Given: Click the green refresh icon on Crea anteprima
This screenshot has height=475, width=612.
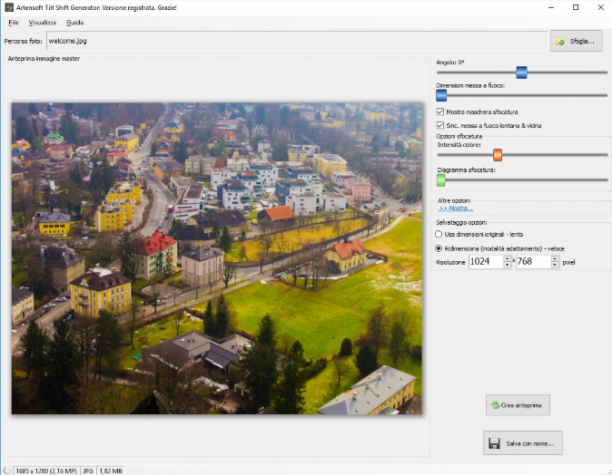Looking at the screenshot, I should pos(495,406).
